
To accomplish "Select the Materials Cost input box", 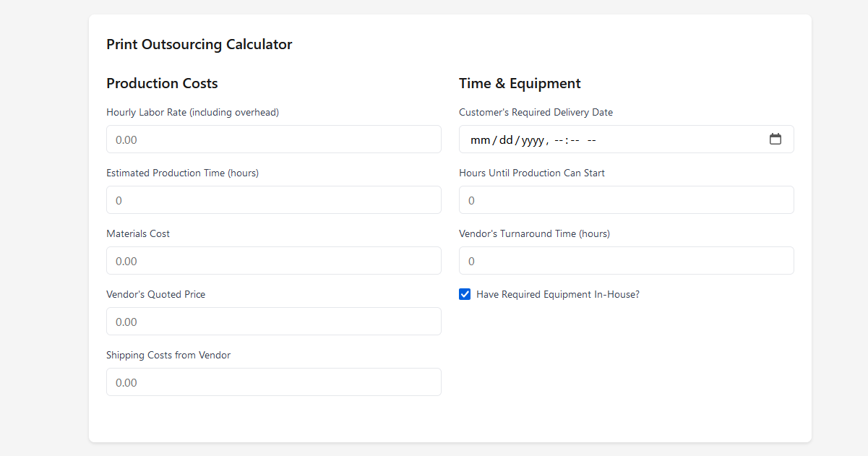I will pyautogui.click(x=273, y=261).
